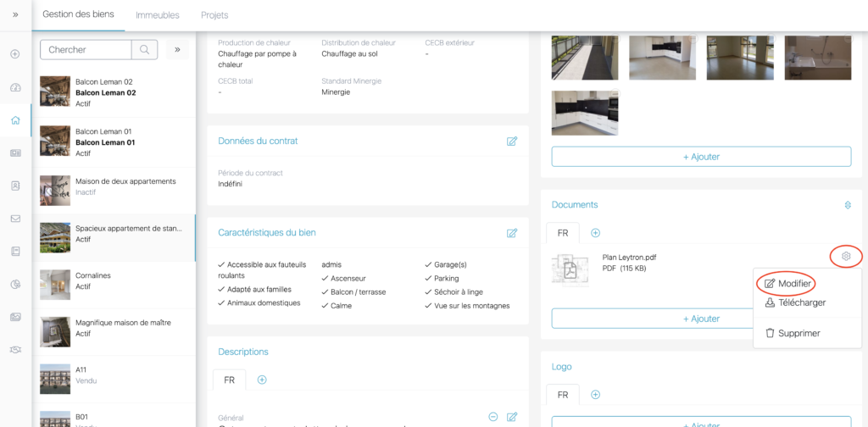Collapse the Général description with minus icon
Viewport: 868px width, 427px height.
click(x=493, y=417)
